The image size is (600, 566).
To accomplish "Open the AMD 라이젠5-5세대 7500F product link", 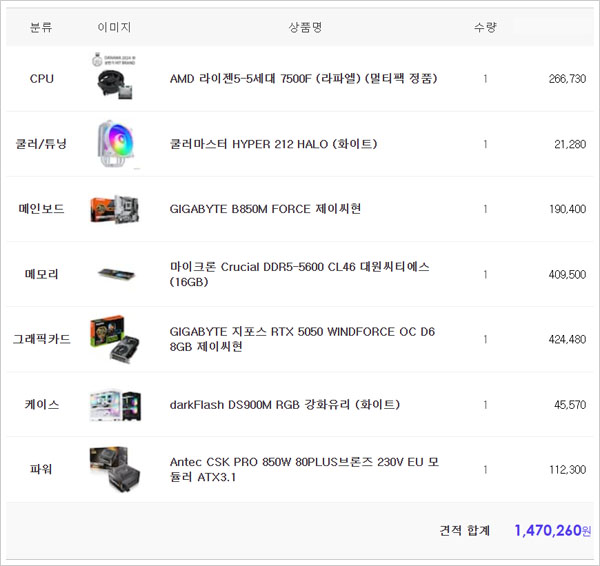I will (x=303, y=79).
